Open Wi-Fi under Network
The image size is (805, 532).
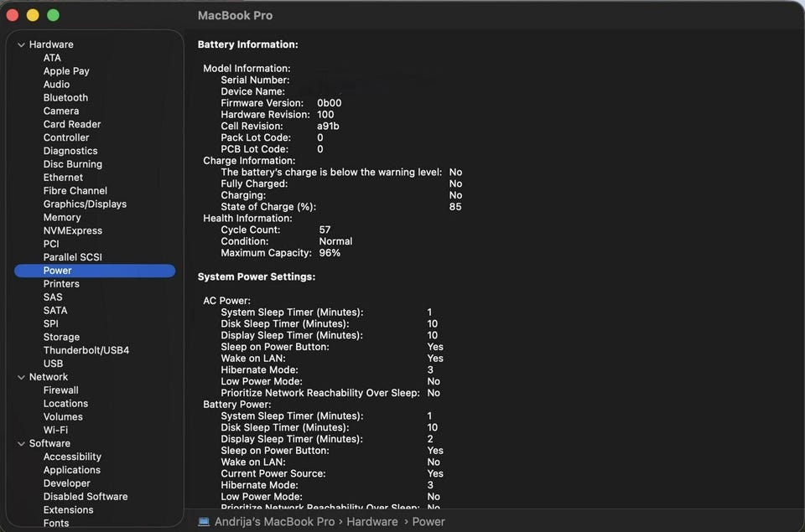pyautogui.click(x=55, y=430)
